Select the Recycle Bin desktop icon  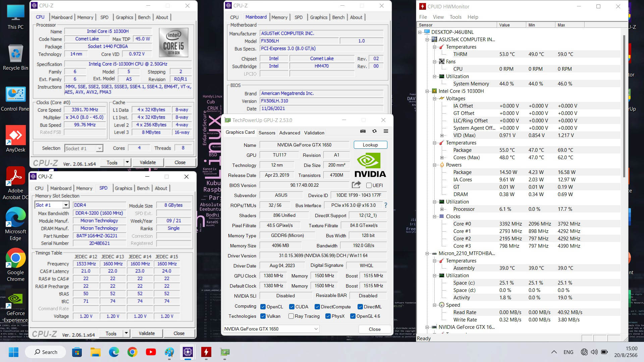point(15,57)
